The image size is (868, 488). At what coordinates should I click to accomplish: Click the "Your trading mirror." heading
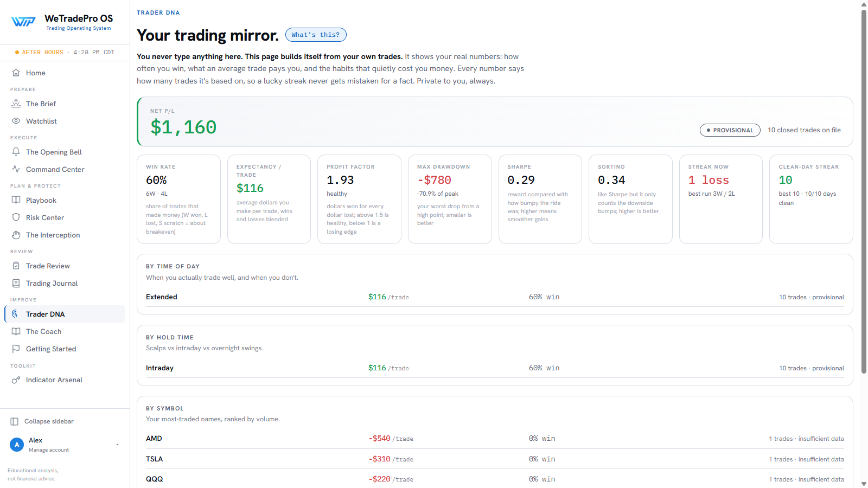(208, 35)
